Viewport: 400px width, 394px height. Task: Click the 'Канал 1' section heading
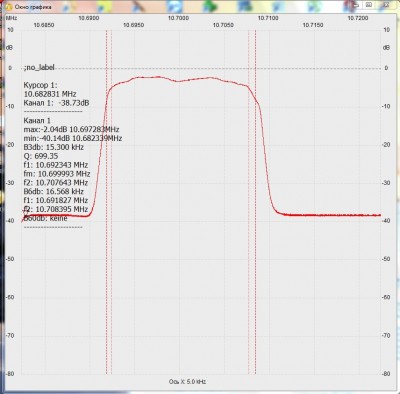37,121
